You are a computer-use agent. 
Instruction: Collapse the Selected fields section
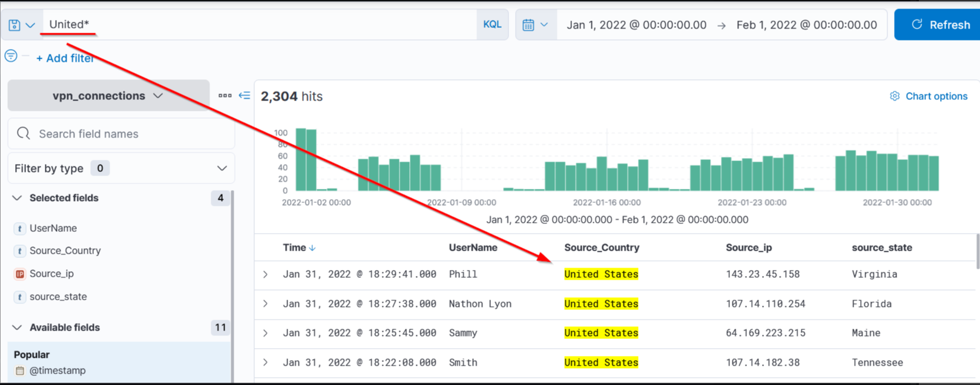point(17,198)
